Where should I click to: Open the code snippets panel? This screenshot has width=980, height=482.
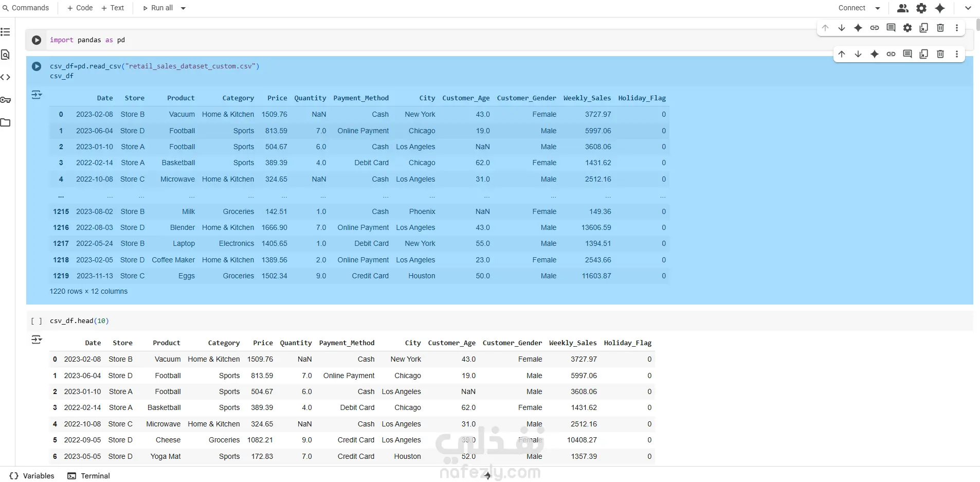point(6,77)
